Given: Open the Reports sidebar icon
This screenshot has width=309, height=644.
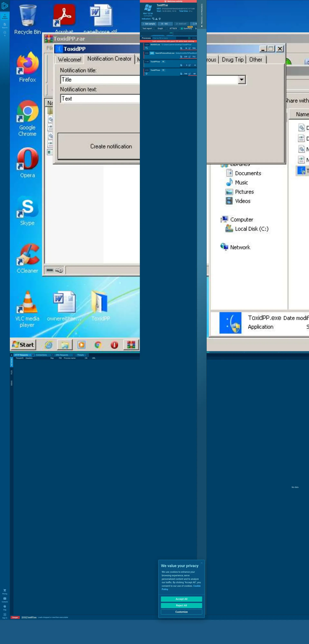Looking at the screenshot, I should pyautogui.click(x=5, y=24).
